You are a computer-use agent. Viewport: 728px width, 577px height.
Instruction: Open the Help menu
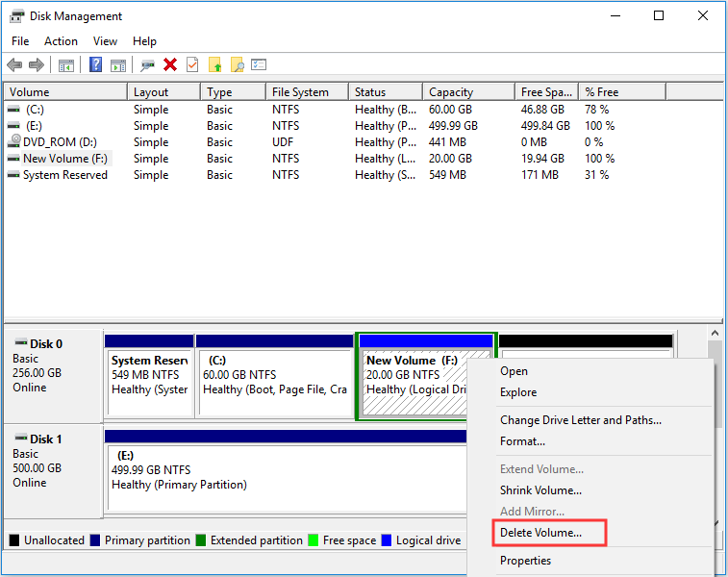tap(144, 41)
